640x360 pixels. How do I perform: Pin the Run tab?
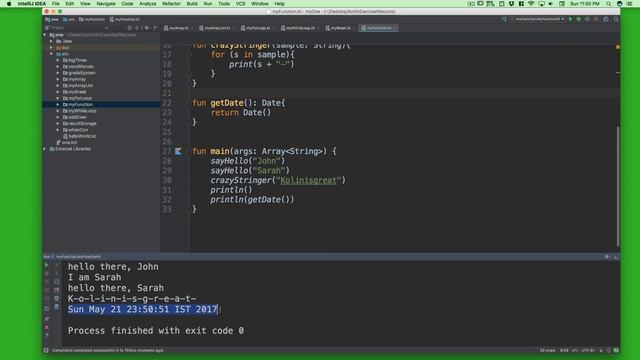pos(47,318)
